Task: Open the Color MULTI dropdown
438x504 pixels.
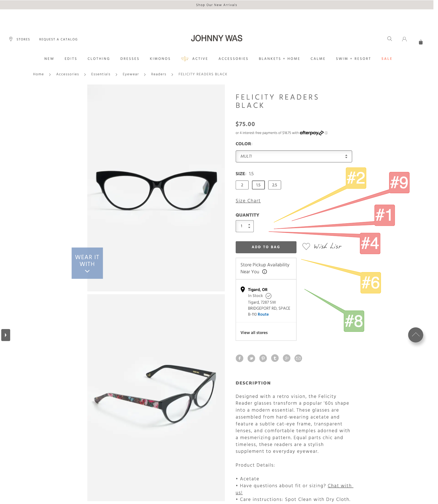Action: 294,156
